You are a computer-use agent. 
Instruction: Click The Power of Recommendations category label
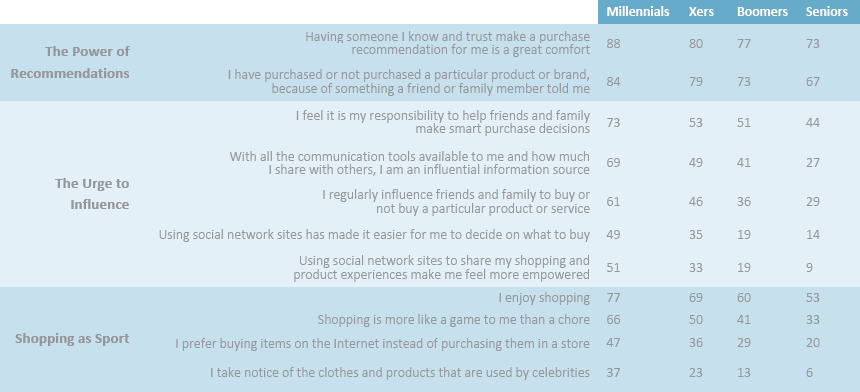70,62
